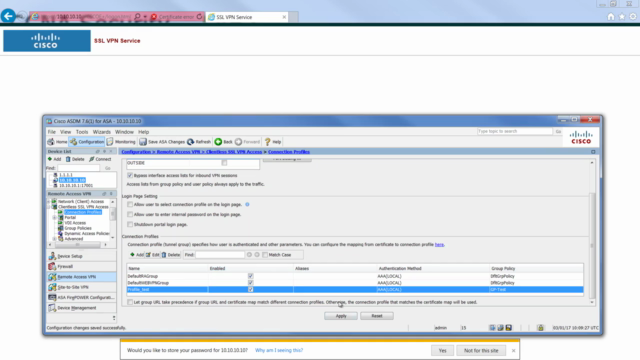This screenshot has height=360, width=640.
Task: Enable Let group URL take precedence checkbox
Action: click(x=130, y=302)
